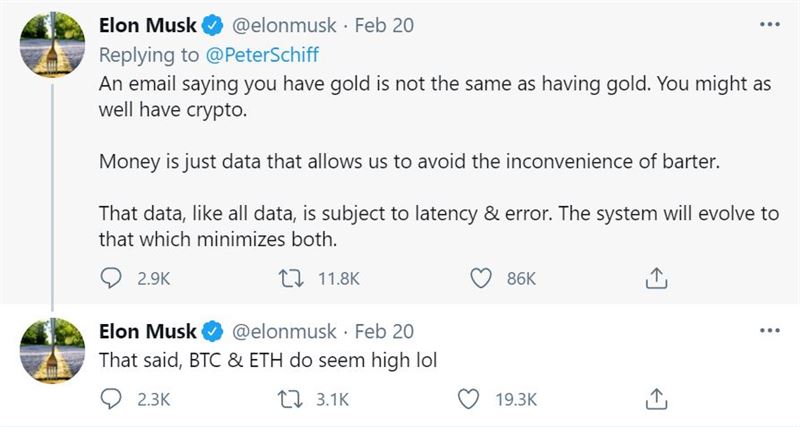This screenshot has height=427, width=800.
Task: Like the tweet with 19.3K likes
Action: [468, 399]
